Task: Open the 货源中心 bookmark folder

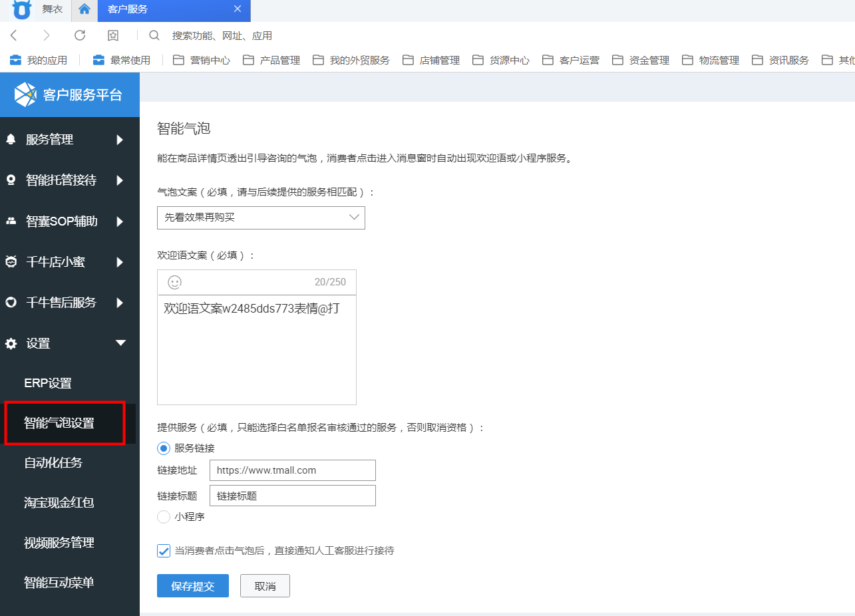Action: (501, 60)
